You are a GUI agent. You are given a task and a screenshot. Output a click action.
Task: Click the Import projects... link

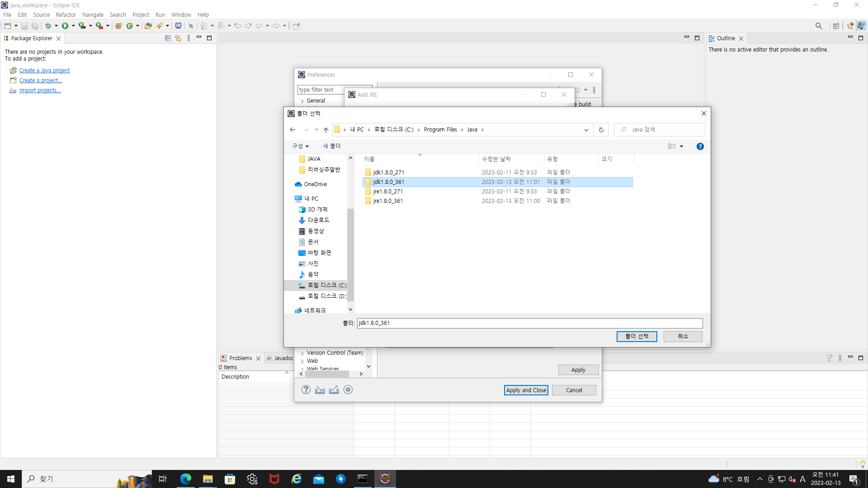pyautogui.click(x=40, y=90)
